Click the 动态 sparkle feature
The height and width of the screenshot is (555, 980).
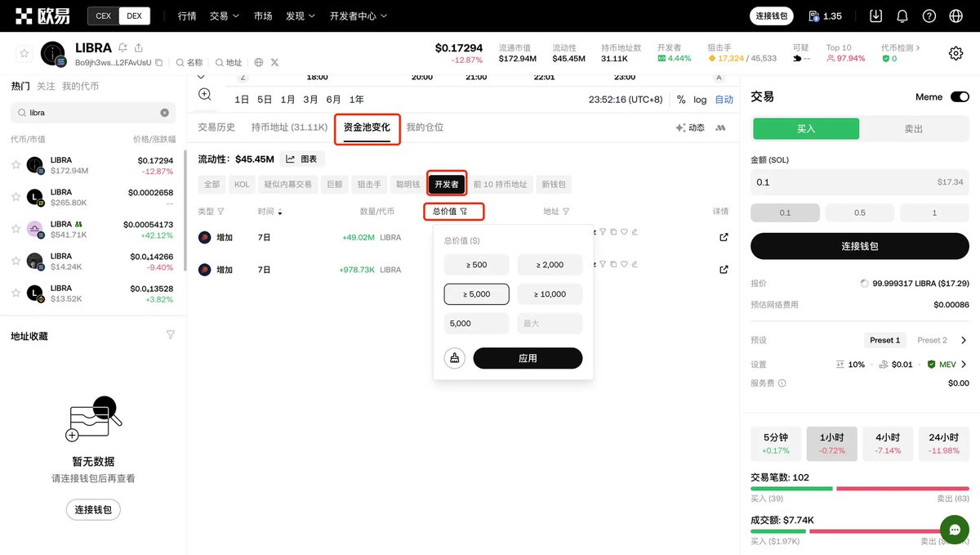[690, 128]
